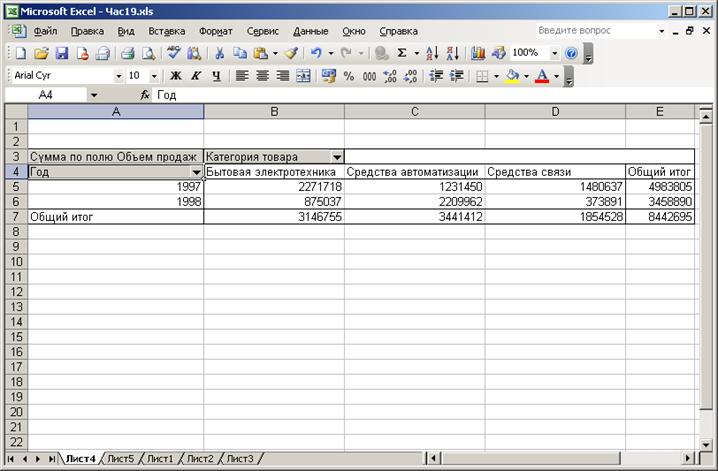The image size is (718, 471).
Task: Open a file with the Open folder icon
Action: (x=41, y=54)
